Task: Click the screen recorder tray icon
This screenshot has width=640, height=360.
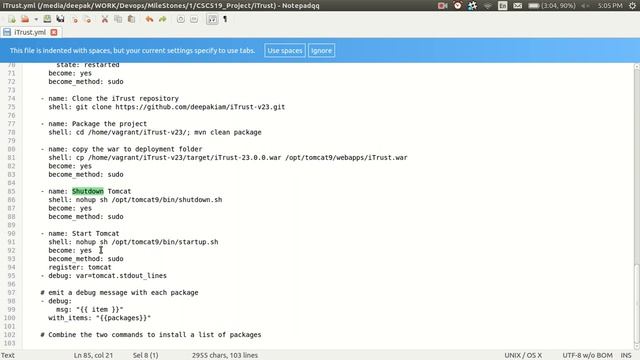Action: (x=442, y=6)
